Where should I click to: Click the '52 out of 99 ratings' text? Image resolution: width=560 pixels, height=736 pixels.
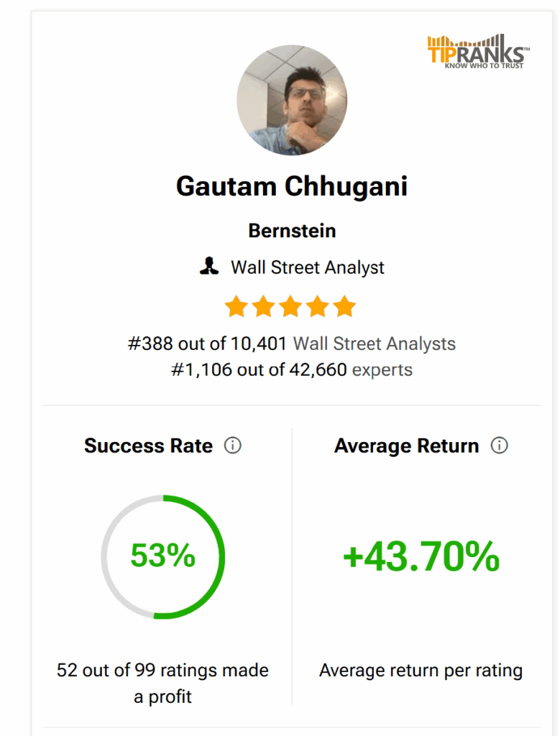coord(162,671)
